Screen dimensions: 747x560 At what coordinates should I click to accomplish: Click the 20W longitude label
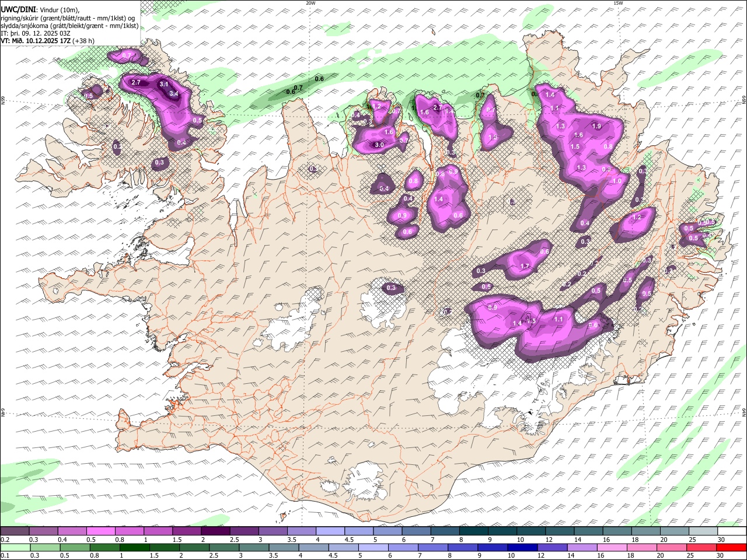[x=310, y=3]
